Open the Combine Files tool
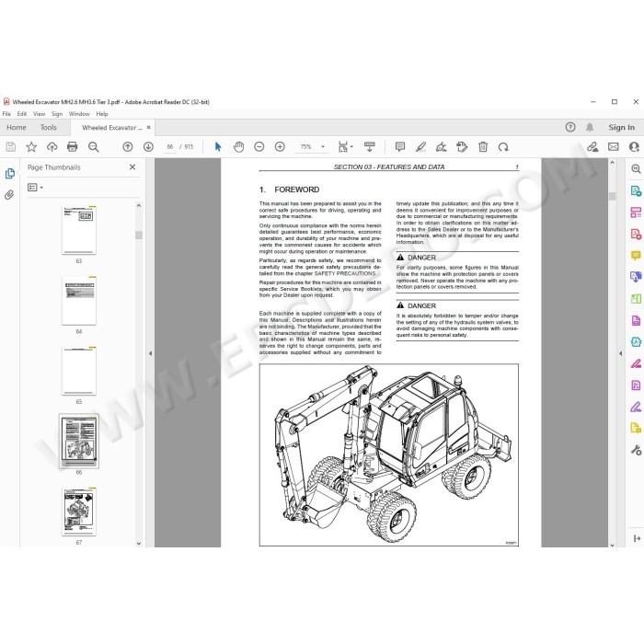The image size is (644, 644). (636, 277)
